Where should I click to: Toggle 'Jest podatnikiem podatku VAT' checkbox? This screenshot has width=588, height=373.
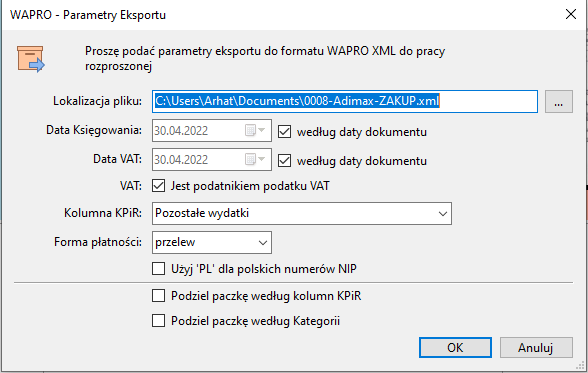(158, 186)
